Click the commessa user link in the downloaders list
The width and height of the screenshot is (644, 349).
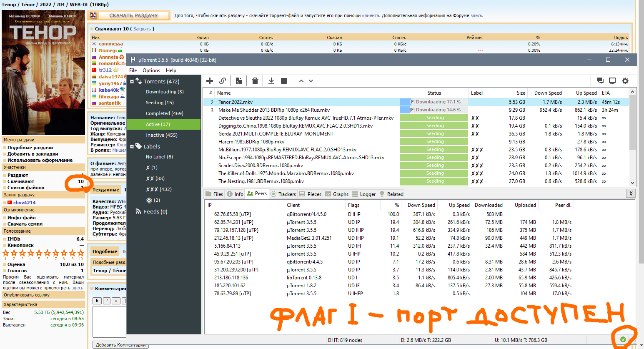(x=111, y=44)
